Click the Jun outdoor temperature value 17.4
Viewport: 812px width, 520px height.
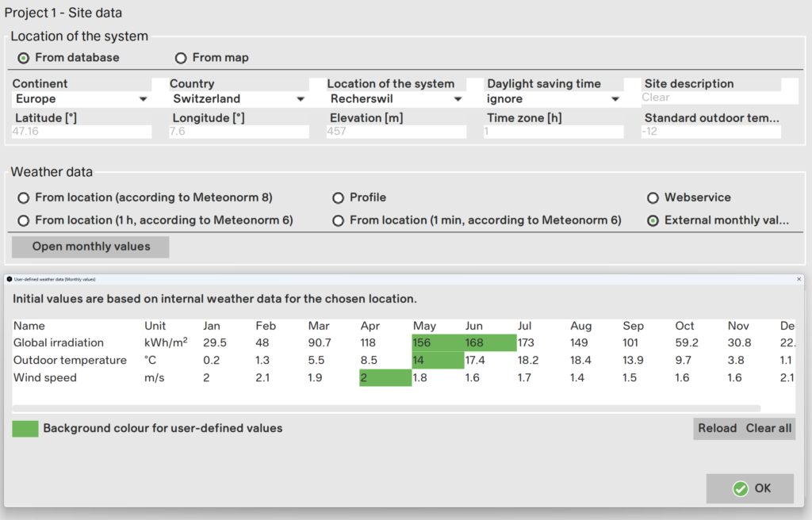point(475,361)
